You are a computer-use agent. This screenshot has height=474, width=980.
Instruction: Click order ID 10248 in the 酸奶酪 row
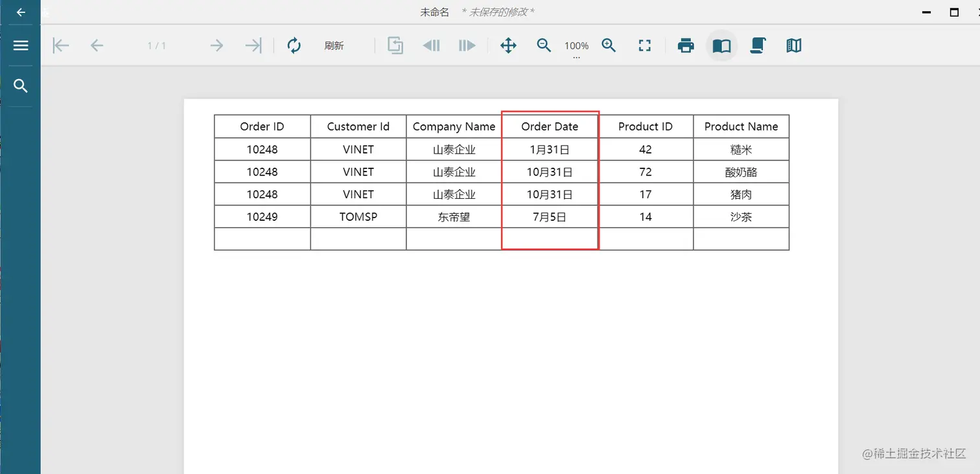pyautogui.click(x=262, y=172)
